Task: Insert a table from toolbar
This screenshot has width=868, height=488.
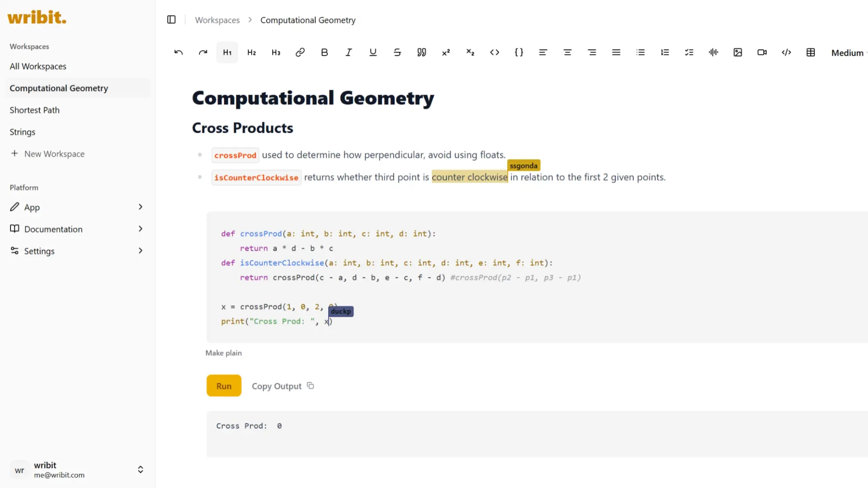Action: pos(811,52)
